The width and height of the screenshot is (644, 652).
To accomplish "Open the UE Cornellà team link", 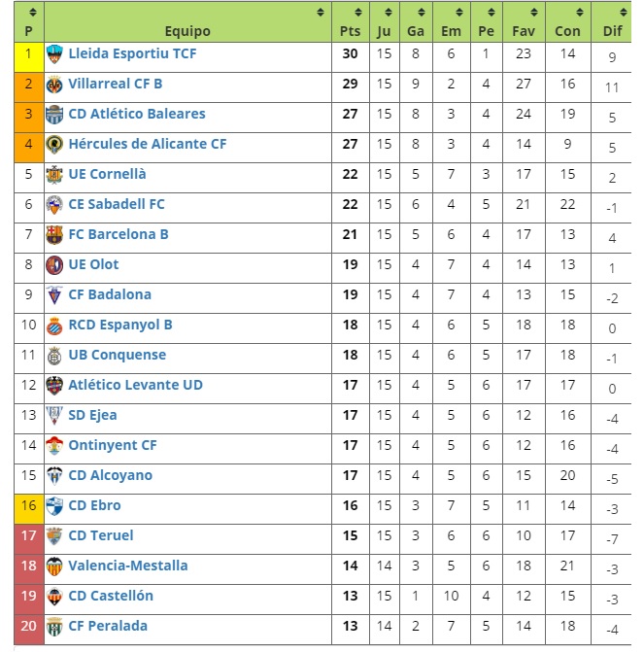I will pyautogui.click(x=107, y=174).
